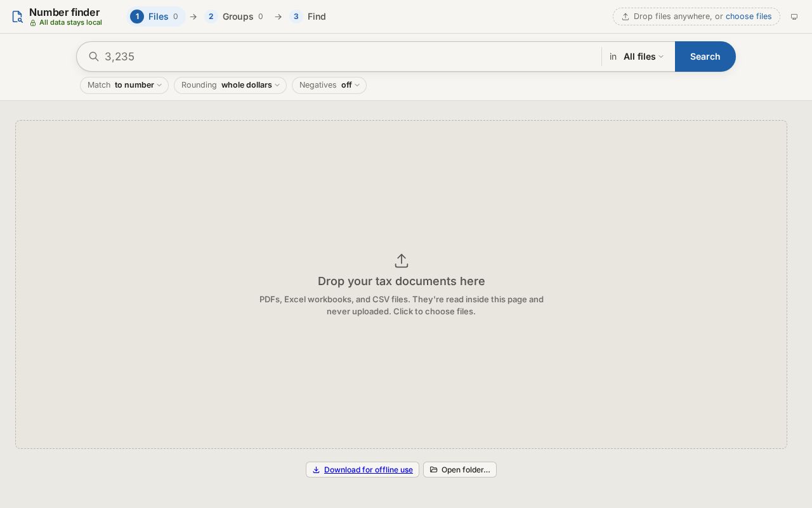Screen dimensions: 812x508
Task: Click the blue Search button
Action: pyautogui.click(x=705, y=57)
